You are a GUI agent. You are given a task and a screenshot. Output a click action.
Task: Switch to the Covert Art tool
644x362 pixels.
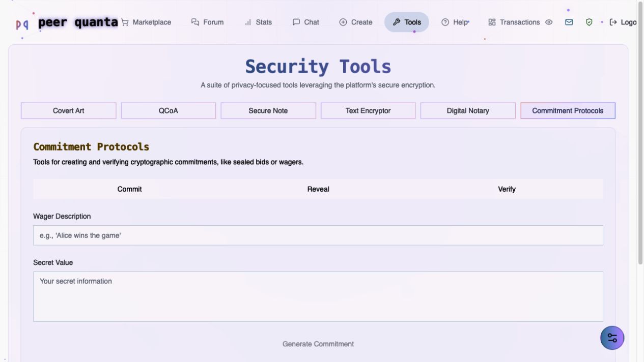69,111
